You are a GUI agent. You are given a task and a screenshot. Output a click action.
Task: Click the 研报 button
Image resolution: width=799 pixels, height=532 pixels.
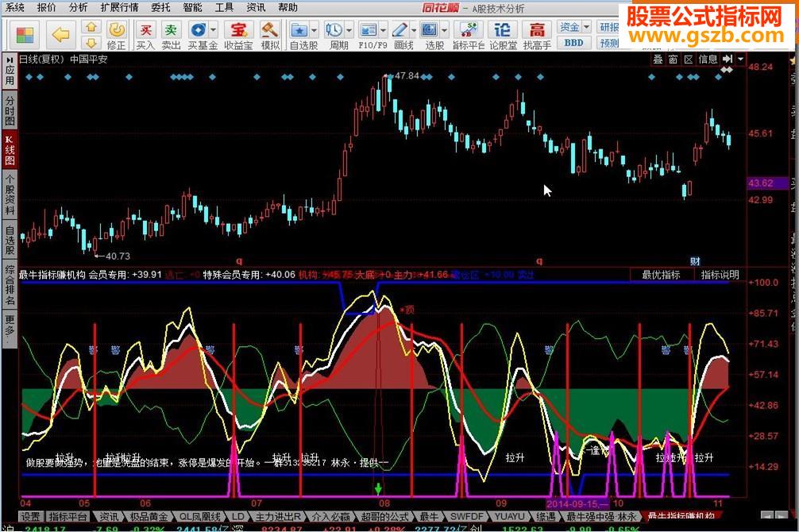tap(609, 26)
